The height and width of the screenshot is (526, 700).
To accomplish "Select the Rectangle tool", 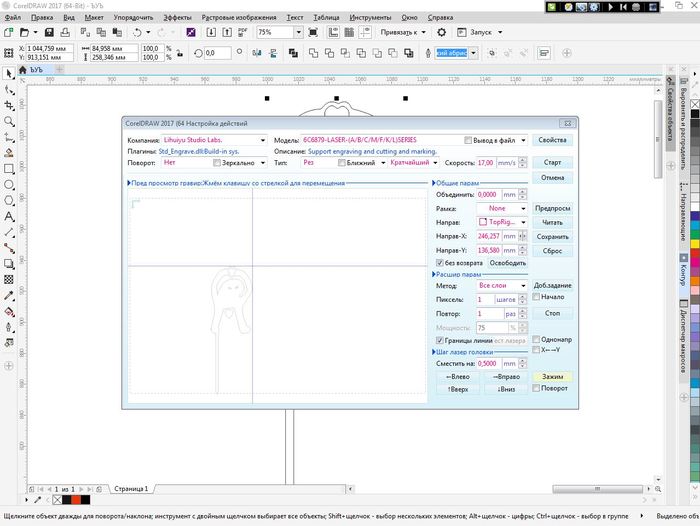I will 9,170.
